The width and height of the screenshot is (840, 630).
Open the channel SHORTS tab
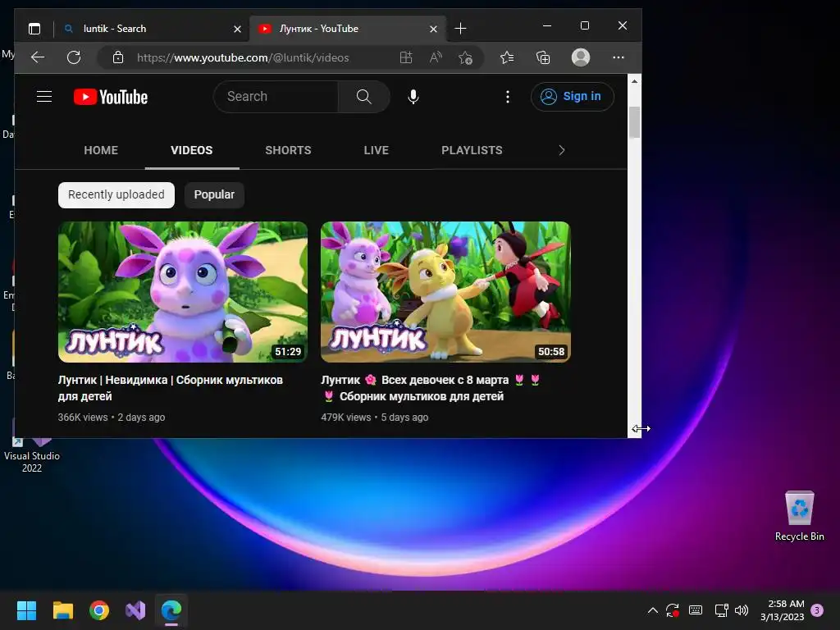(x=288, y=150)
